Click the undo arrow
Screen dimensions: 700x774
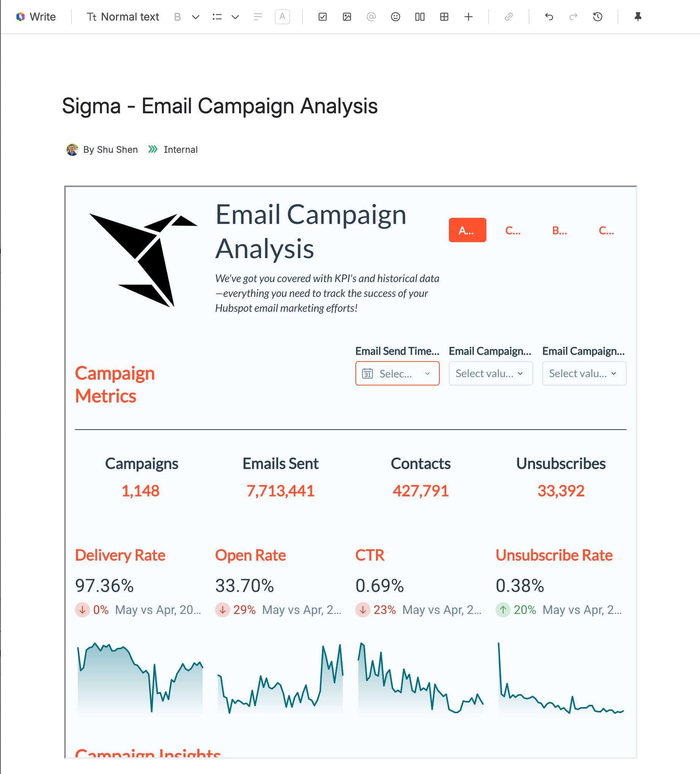[x=549, y=17]
